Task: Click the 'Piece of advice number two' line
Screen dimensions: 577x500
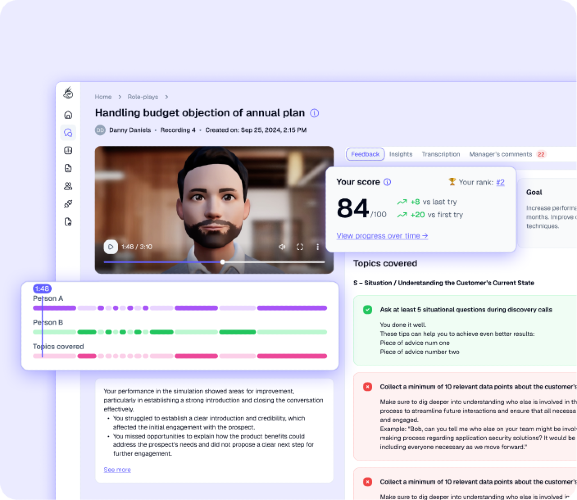Action: pos(420,352)
